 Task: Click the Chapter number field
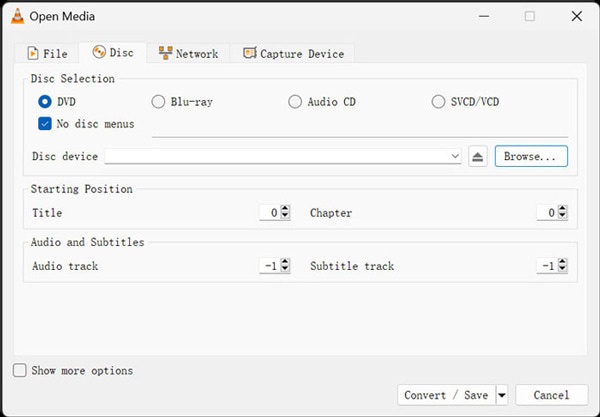coord(547,213)
